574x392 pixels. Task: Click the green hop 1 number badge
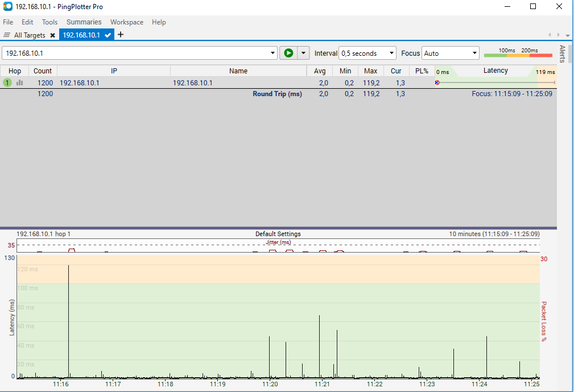coord(7,82)
